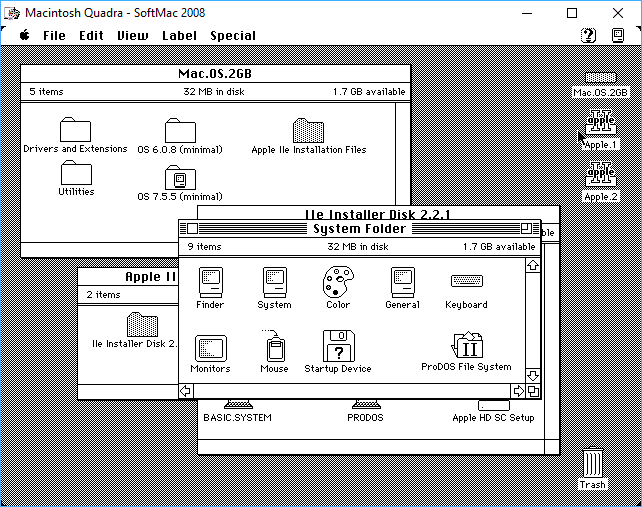Click '1.7 GB available' in Mac.OS.2GB window

[369, 92]
